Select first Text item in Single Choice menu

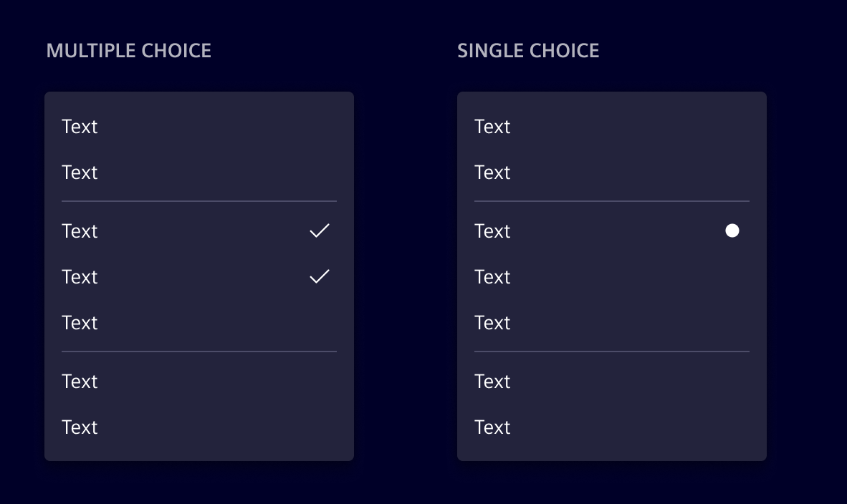tap(492, 127)
